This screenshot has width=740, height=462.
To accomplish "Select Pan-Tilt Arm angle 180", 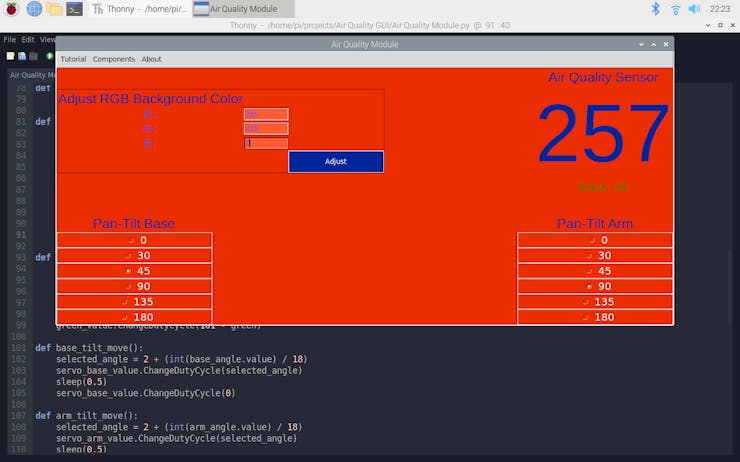I will coord(595,317).
